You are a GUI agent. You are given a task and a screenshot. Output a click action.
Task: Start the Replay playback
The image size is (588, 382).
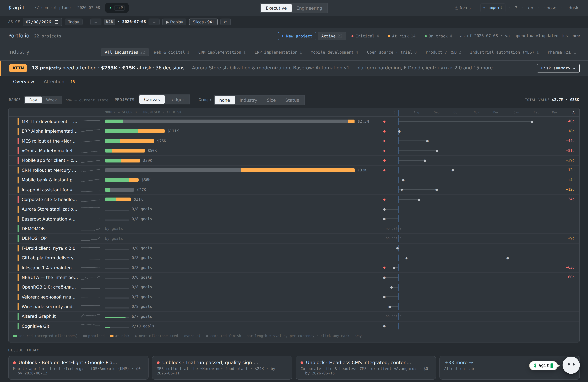coord(174,22)
